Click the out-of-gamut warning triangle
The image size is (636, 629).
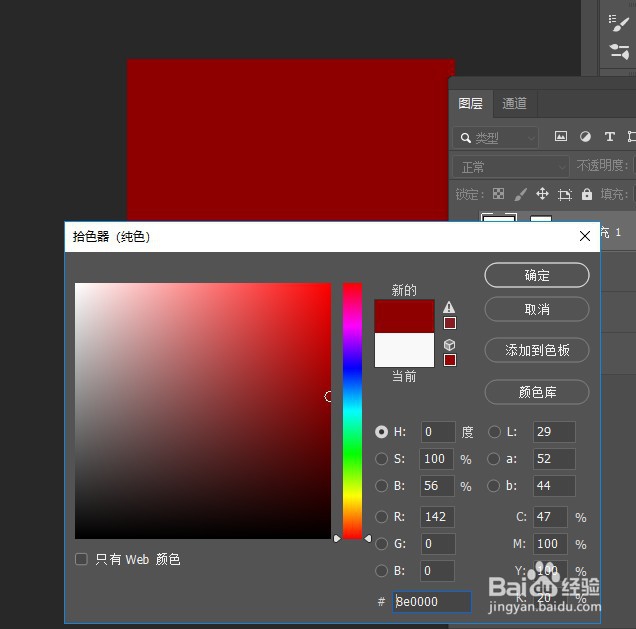pos(449,307)
